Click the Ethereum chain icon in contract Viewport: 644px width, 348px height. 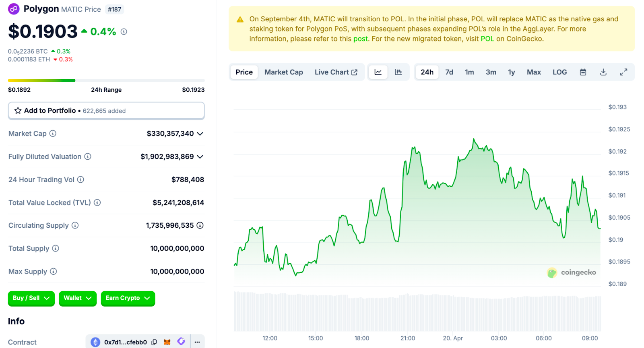coord(95,342)
